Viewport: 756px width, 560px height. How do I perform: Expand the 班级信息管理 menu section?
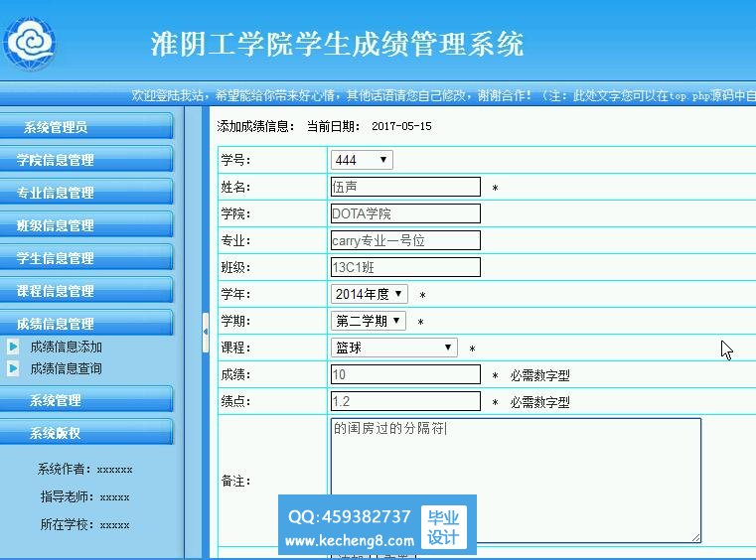pos(85,225)
